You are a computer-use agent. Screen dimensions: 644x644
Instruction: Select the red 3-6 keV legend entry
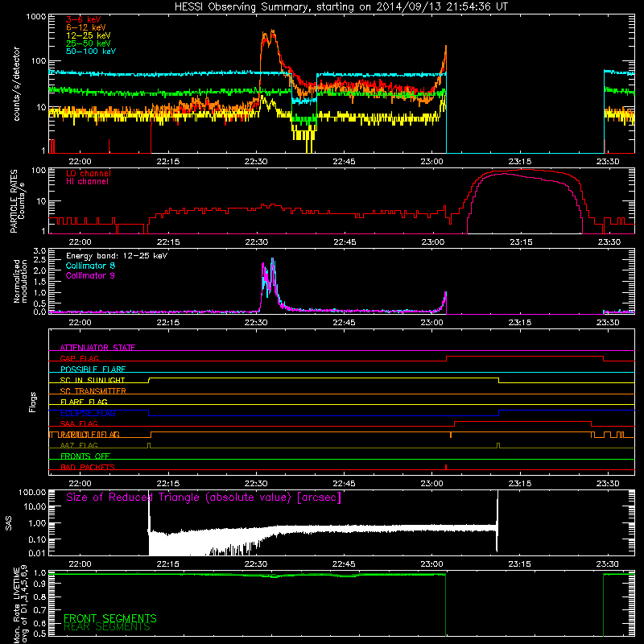pos(83,19)
